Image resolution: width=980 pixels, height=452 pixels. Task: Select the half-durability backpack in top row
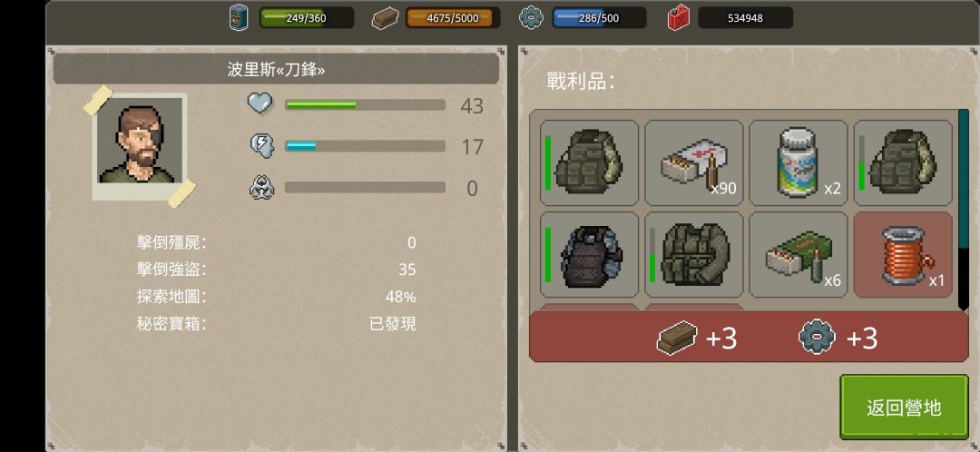point(903,163)
